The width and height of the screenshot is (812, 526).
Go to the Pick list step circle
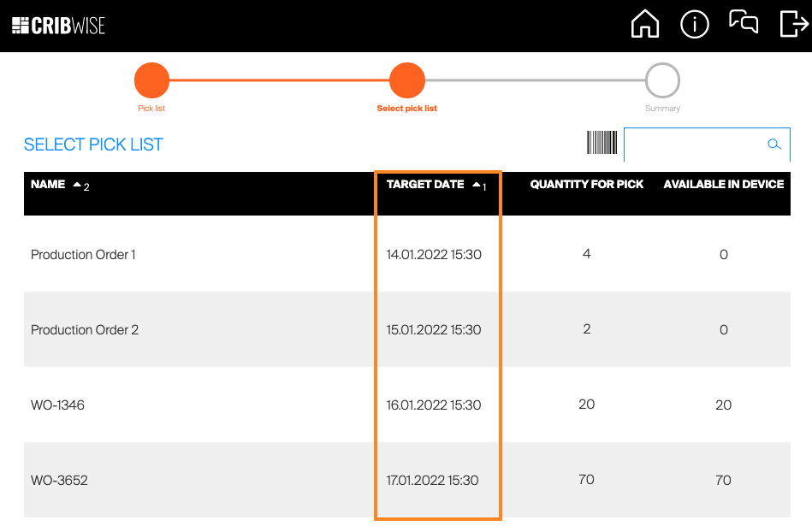coord(151,81)
